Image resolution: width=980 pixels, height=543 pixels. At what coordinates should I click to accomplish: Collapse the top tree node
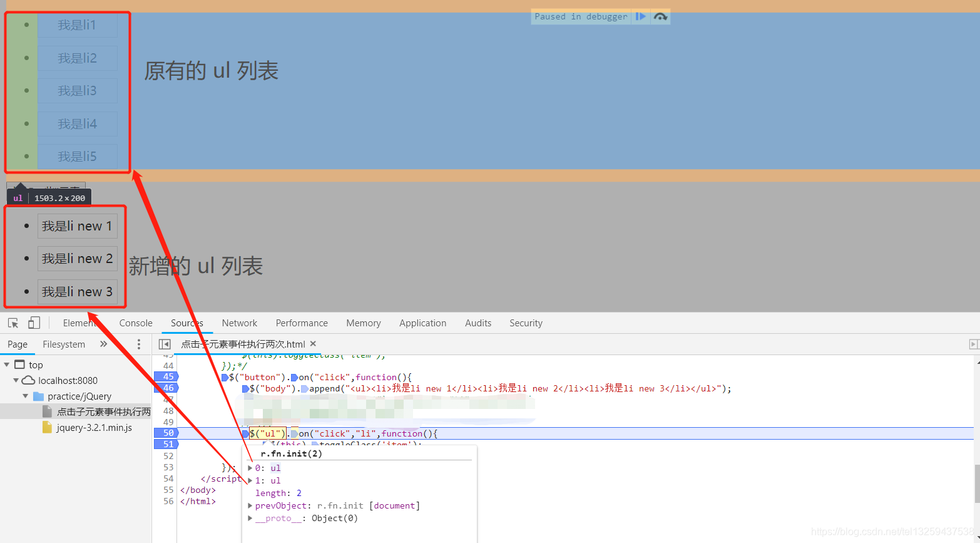(x=7, y=365)
